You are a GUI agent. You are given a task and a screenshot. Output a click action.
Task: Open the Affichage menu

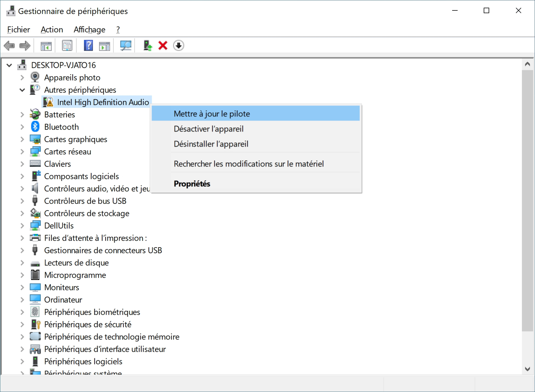pos(89,29)
